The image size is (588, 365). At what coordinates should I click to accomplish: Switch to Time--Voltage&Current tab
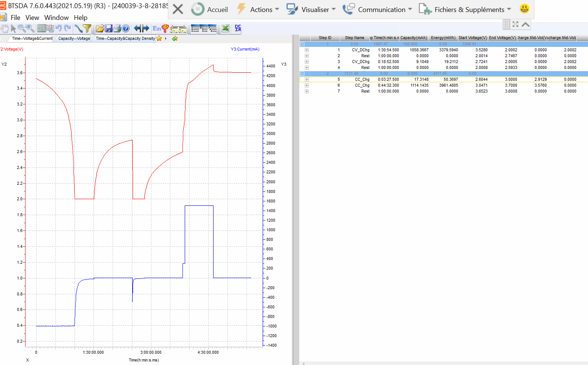[32, 38]
